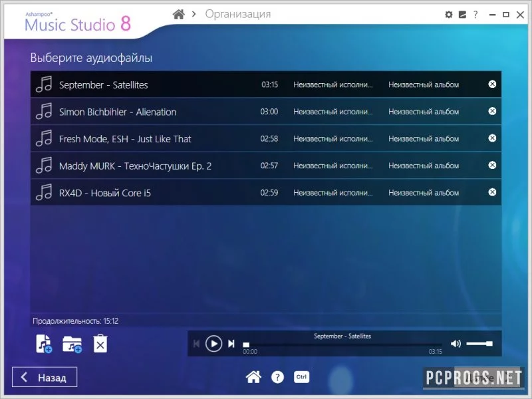Remove September - Satellites from the list

coord(492,84)
